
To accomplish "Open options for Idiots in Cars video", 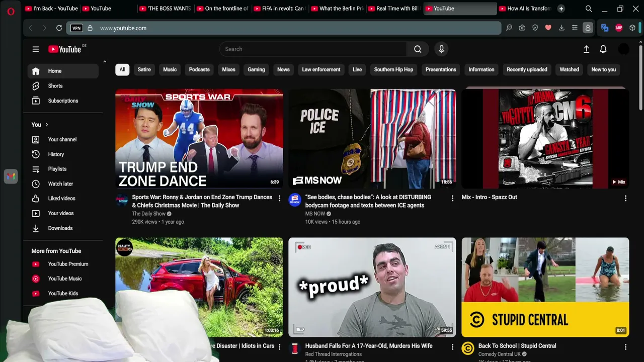I will (x=280, y=347).
